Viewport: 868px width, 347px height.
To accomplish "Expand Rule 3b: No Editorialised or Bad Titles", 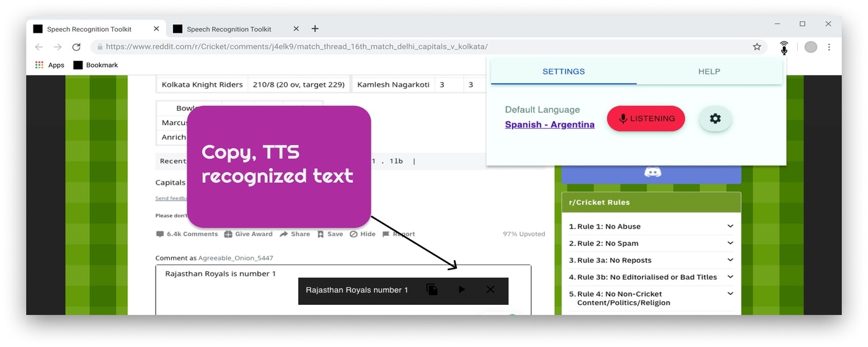I will click(x=651, y=277).
